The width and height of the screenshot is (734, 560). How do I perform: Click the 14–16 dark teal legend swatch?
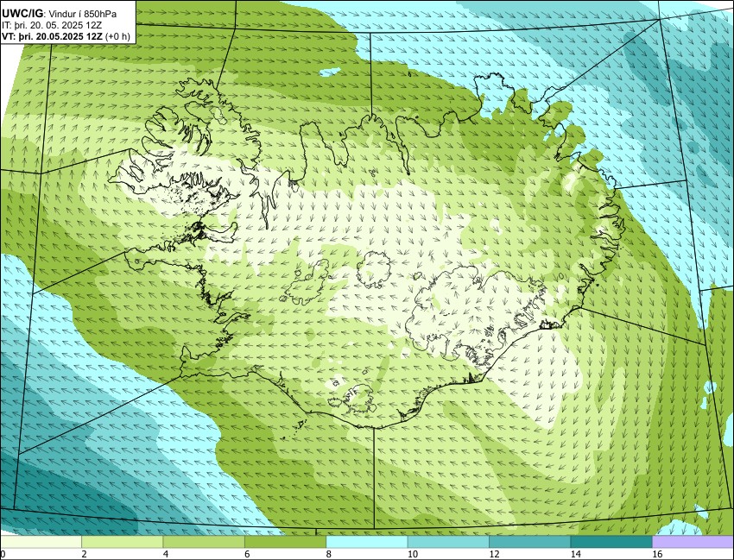[611, 542]
